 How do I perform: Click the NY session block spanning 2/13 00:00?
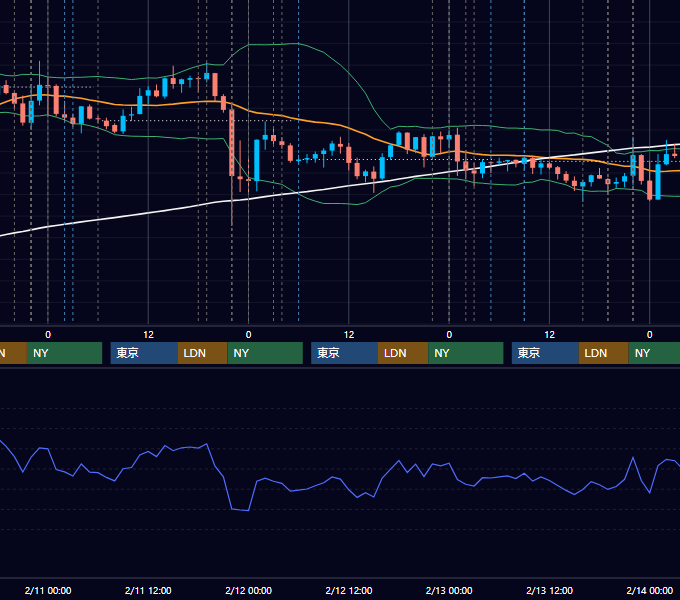[x=466, y=353]
